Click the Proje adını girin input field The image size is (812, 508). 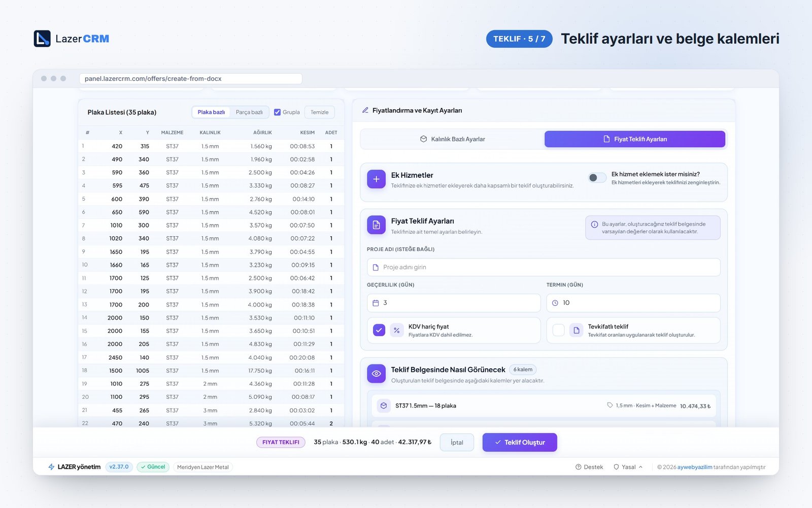point(544,267)
